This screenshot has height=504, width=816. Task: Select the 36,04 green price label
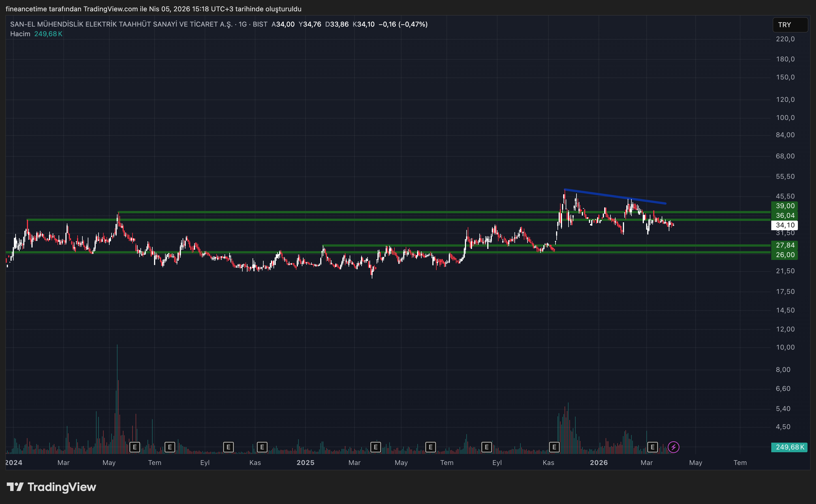tap(784, 216)
